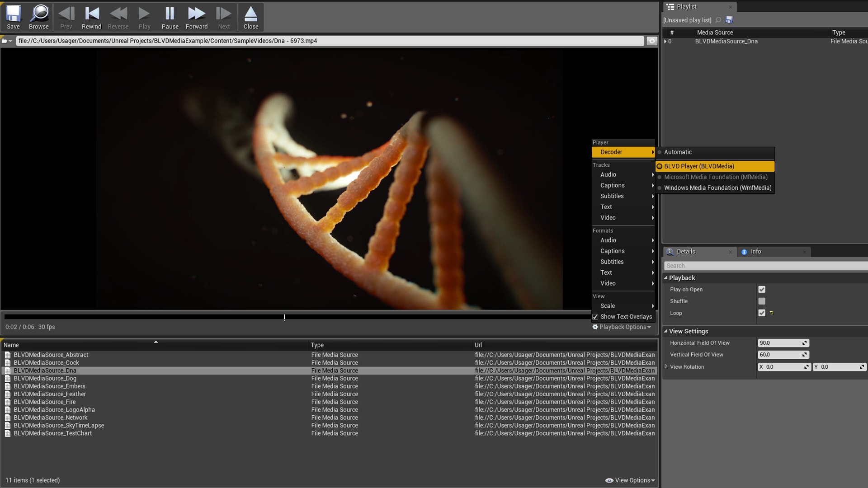Collapse the Playback section
This screenshot has height=488, width=868.
tap(665, 278)
